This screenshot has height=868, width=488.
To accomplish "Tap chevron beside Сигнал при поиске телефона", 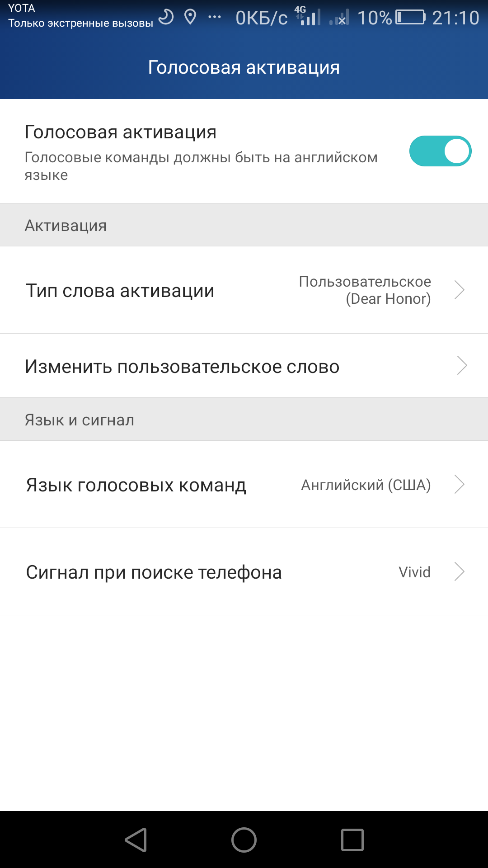I will pyautogui.click(x=460, y=571).
